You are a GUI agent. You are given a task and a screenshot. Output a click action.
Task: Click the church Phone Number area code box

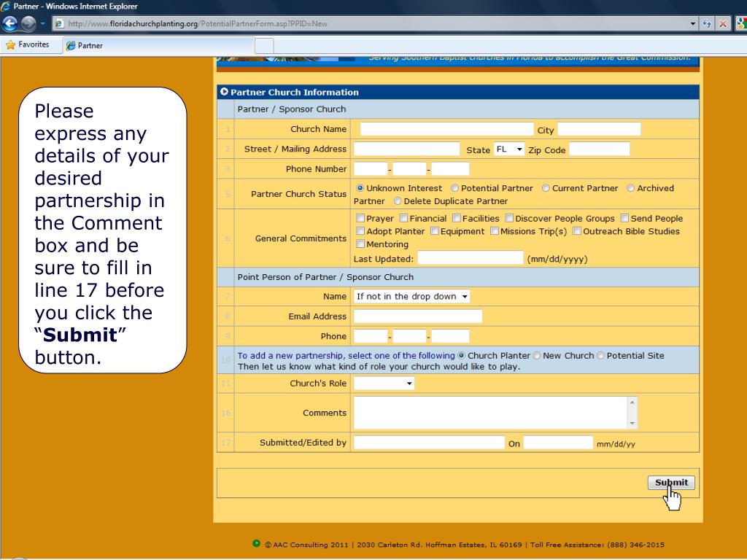371,169
